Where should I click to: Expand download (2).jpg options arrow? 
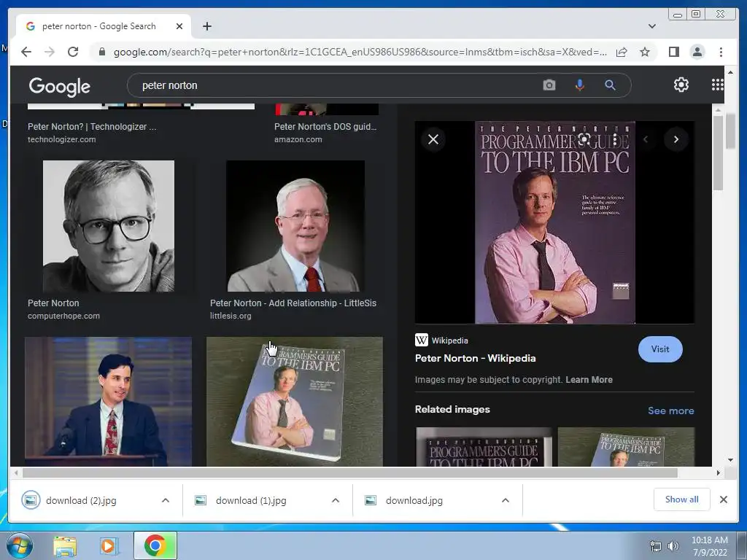pyautogui.click(x=166, y=500)
